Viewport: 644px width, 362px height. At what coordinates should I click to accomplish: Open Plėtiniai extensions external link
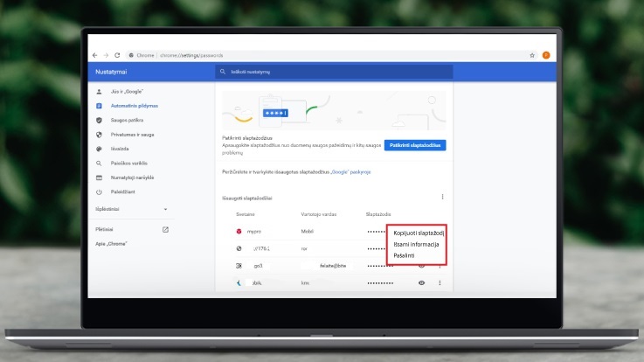coord(165,229)
